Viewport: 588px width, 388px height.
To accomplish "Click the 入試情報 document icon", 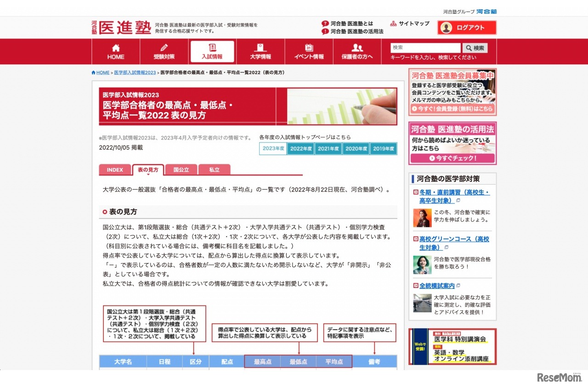I will [x=212, y=47].
